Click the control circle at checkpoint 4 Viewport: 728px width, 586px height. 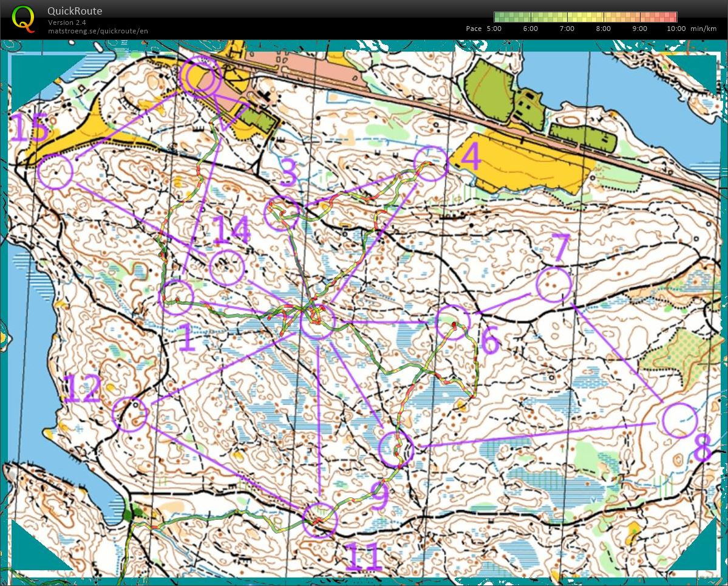pyautogui.click(x=430, y=163)
